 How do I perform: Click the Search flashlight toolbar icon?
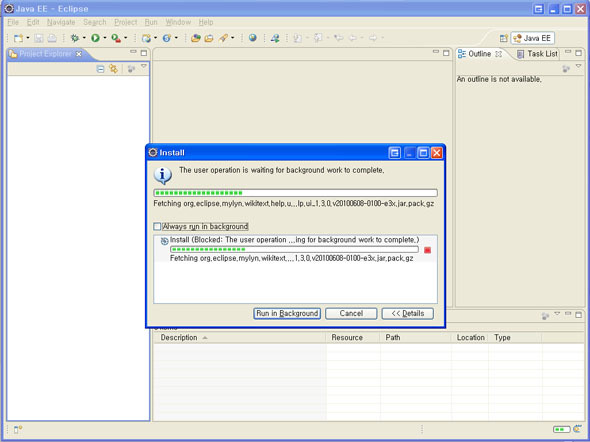click(223, 38)
